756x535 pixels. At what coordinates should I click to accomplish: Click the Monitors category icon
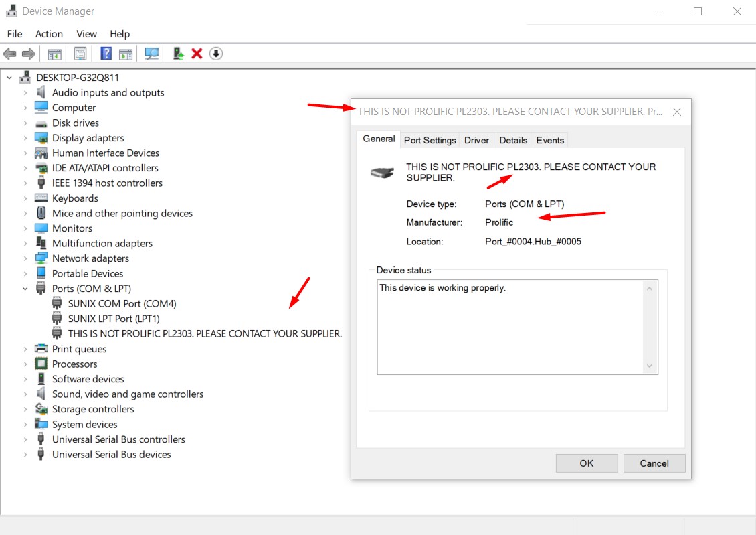[41, 228]
